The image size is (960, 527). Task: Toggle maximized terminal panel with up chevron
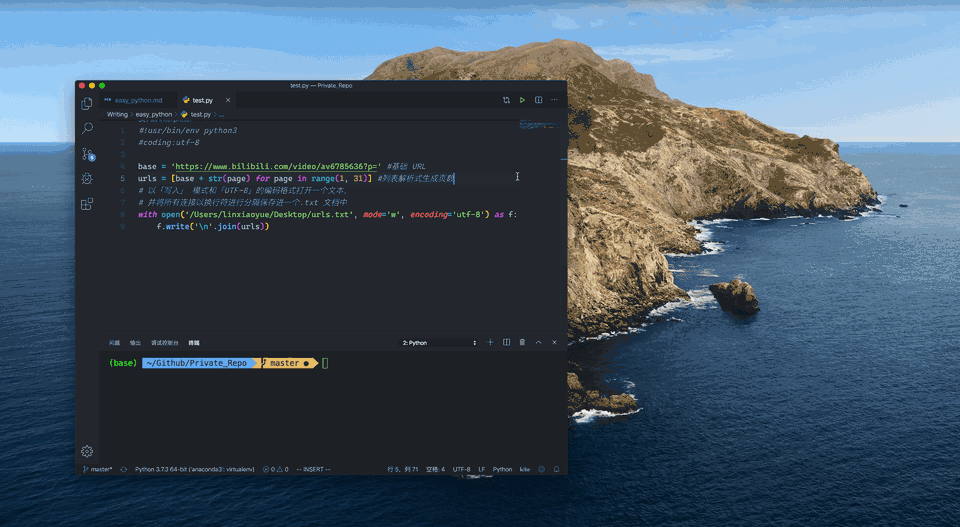(538, 342)
